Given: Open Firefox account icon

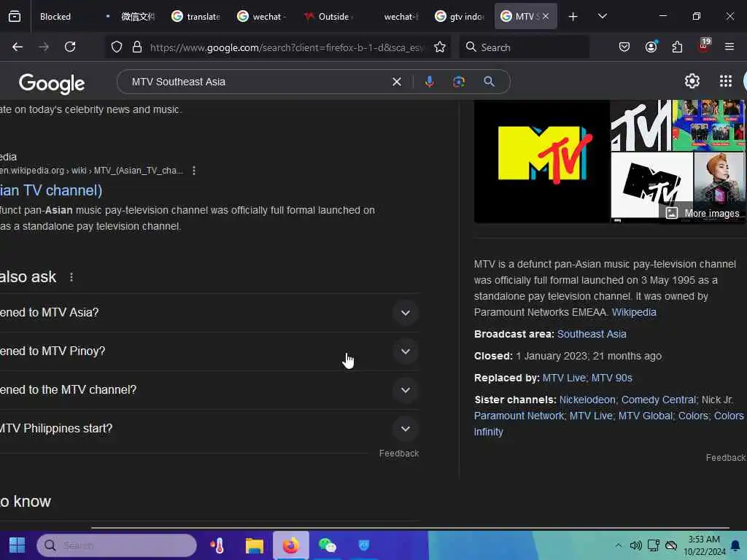Looking at the screenshot, I should (651, 47).
